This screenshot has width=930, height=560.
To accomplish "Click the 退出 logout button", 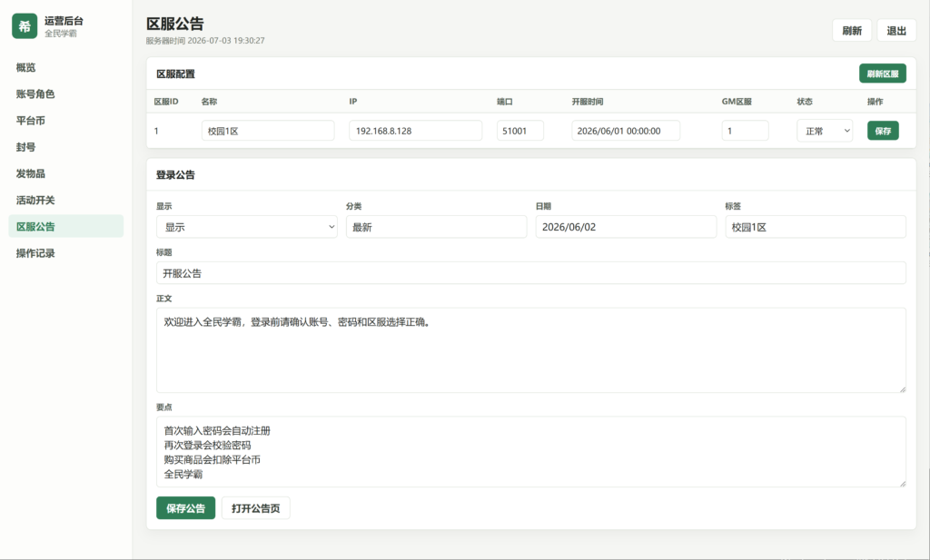I will tap(896, 31).
